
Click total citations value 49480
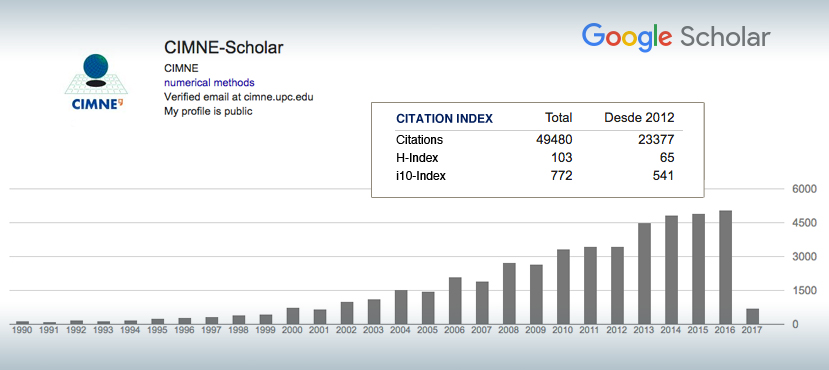[554, 140]
